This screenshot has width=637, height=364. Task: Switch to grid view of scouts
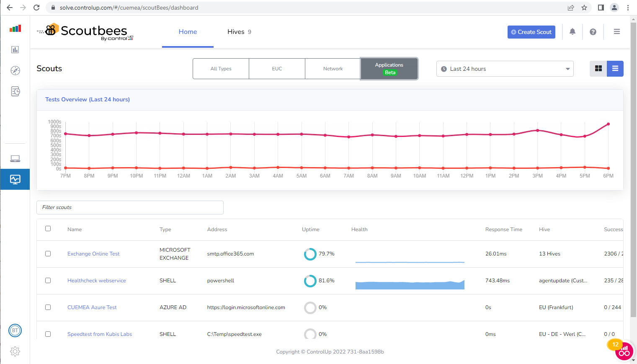(598, 68)
